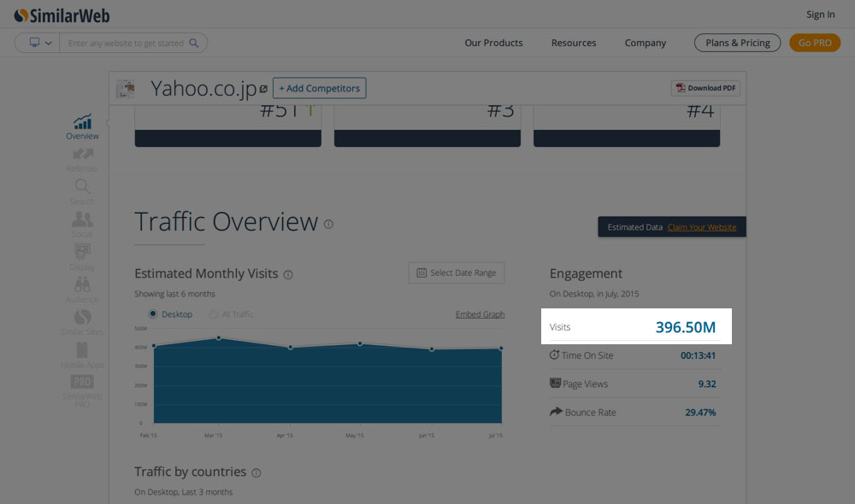The width and height of the screenshot is (855, 504).
Task: Select the Overview sidebar icon
Action: (x=82, y=127)
